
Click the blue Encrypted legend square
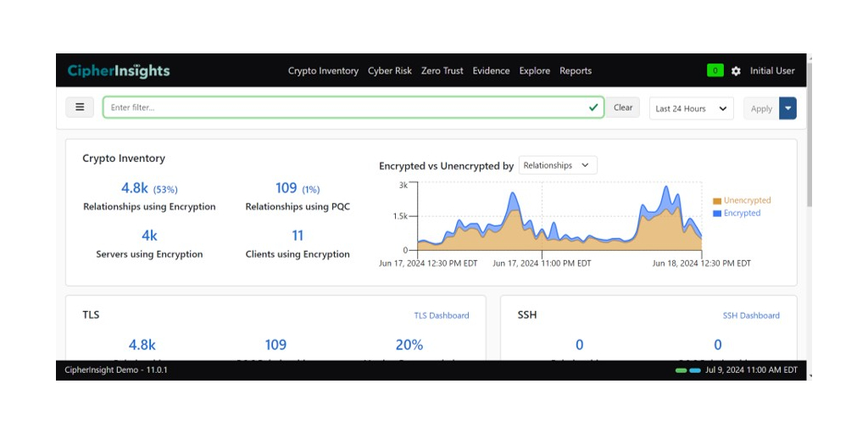[x=717, y=214]
